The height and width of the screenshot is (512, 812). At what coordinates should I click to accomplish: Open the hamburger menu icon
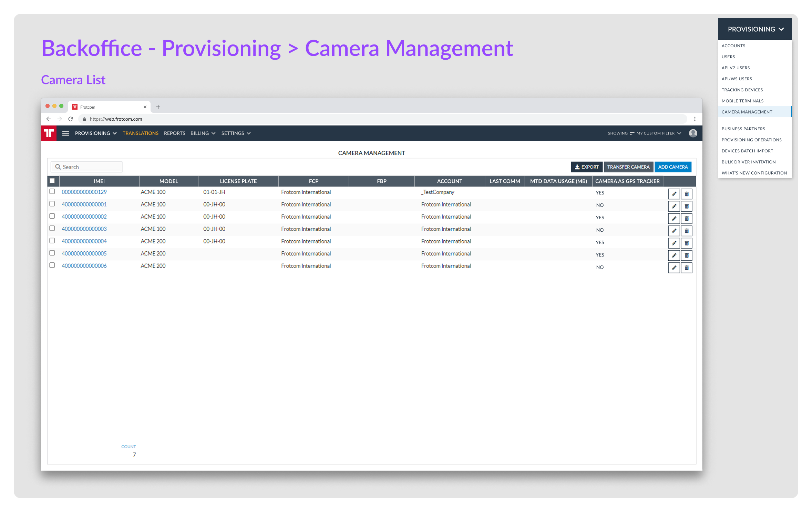tap(65, 133)
